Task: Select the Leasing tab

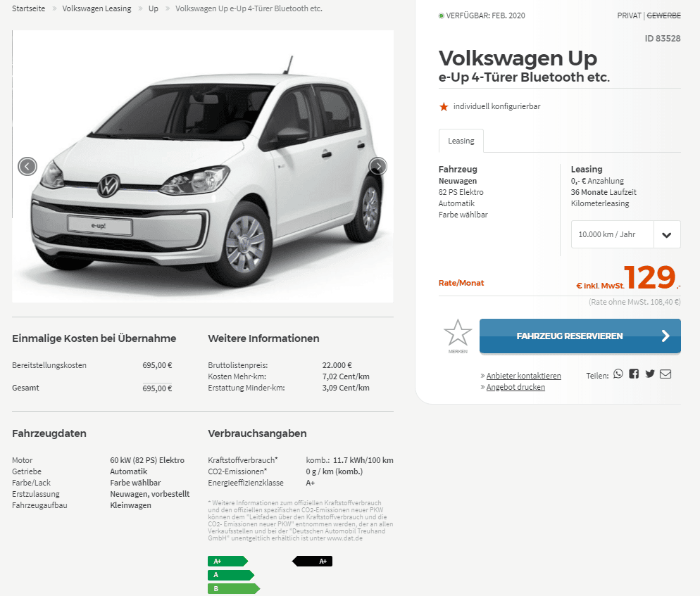Action: [461, 141]
